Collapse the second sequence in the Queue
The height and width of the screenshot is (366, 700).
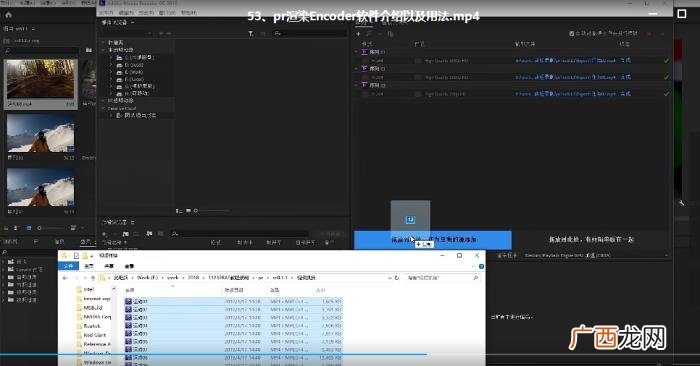click(356, 68)
